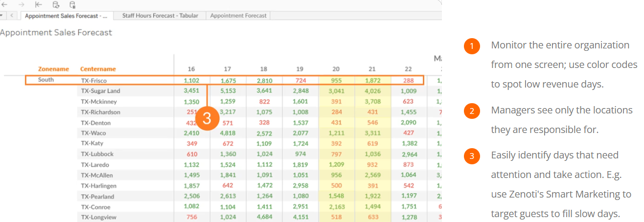
Task: Select the Appointment Sales Forecast tab
Action: 66,16
